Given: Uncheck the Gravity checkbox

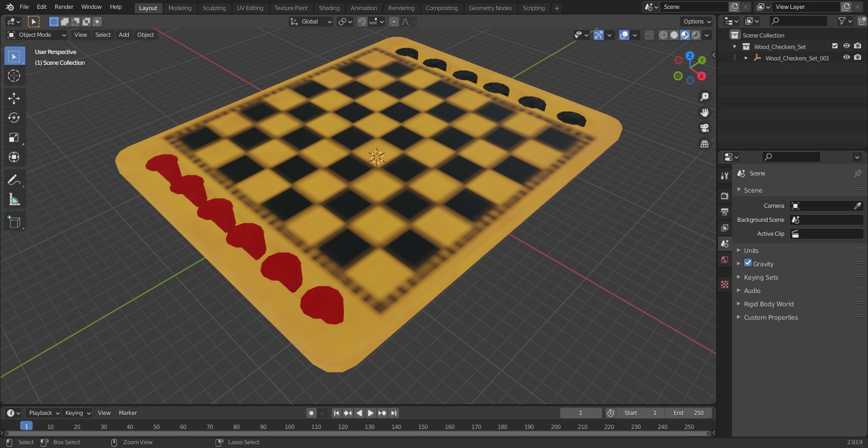Looking at the screenshot, I should pyautogui.click(x=748, y=263).
